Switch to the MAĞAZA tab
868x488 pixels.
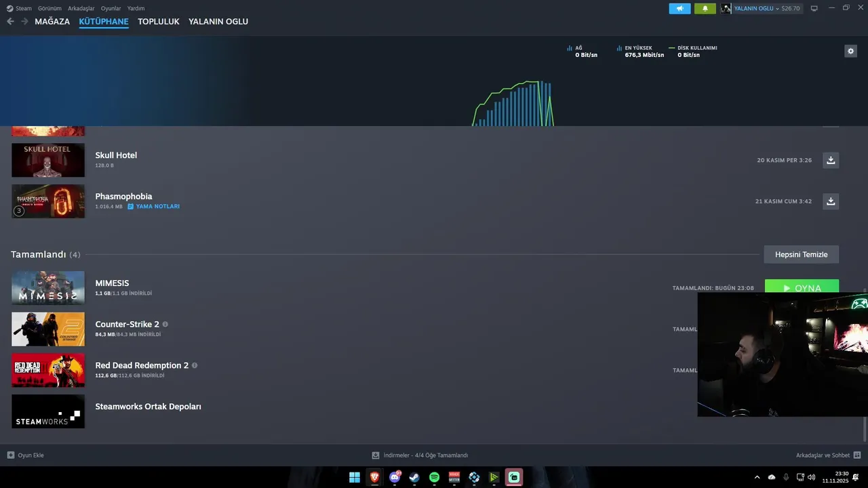(x=52, y=22)
